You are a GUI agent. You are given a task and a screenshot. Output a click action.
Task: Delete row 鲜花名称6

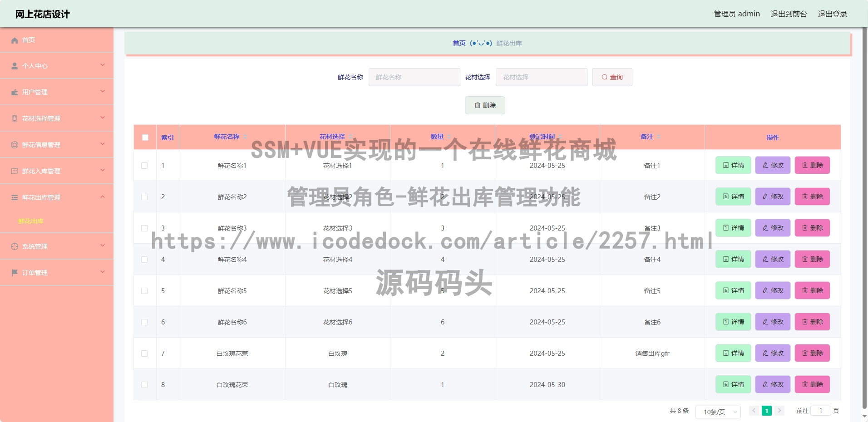tap(812, 322)
